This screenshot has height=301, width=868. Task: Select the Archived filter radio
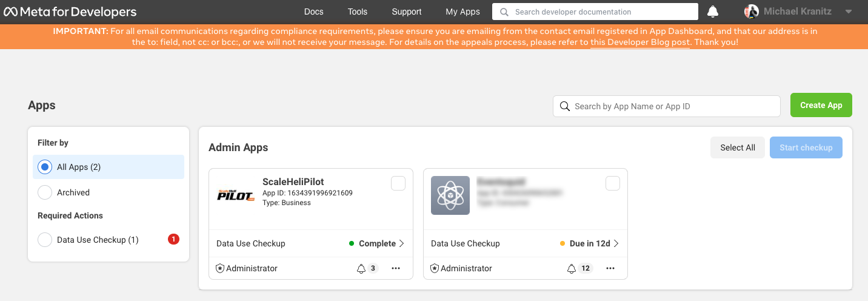(45, 192)
